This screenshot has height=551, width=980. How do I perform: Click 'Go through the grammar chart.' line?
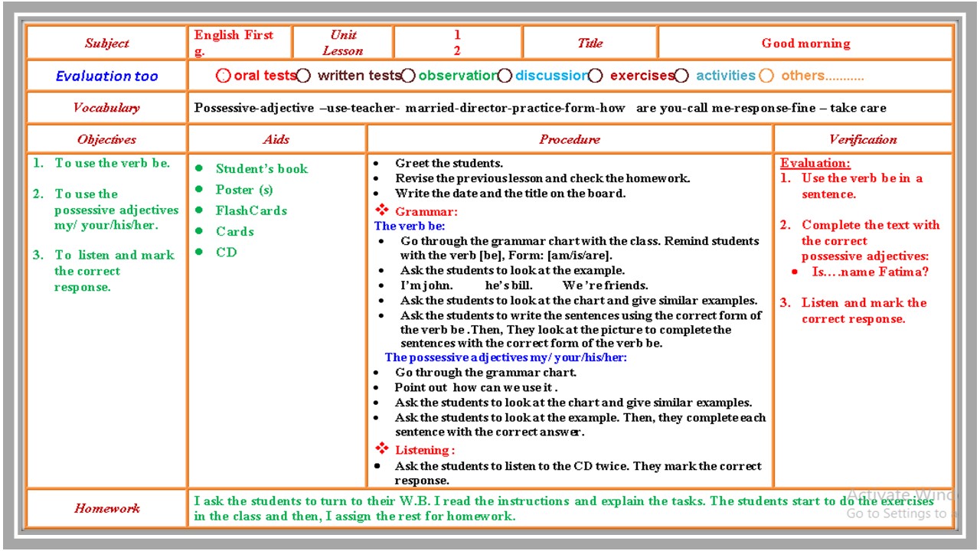(x=485, y=373)
